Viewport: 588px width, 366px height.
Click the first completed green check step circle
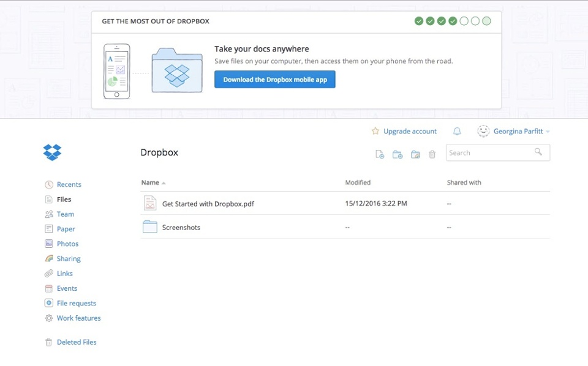[419, 21]
